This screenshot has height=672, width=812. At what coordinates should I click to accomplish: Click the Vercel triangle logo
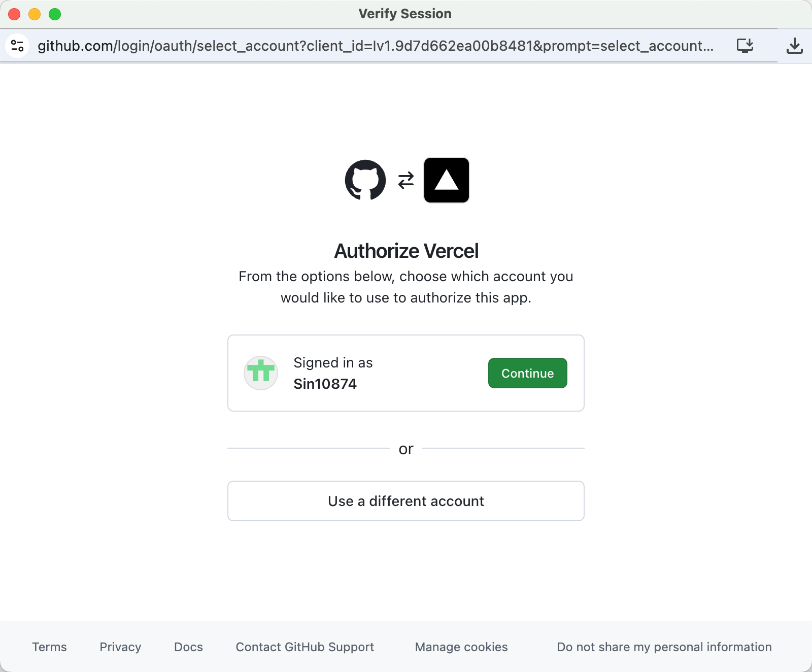coord(447,180)
